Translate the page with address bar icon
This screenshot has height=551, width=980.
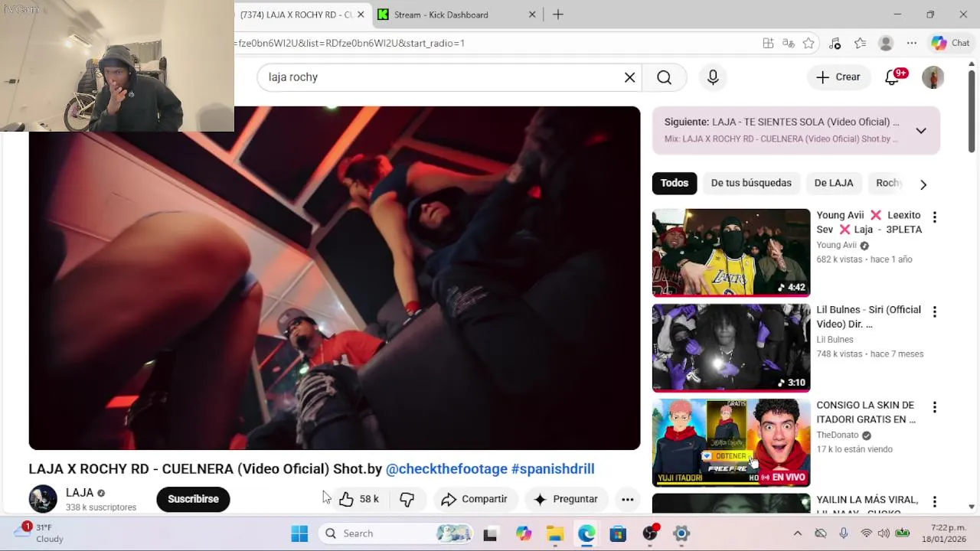(788, 43)
